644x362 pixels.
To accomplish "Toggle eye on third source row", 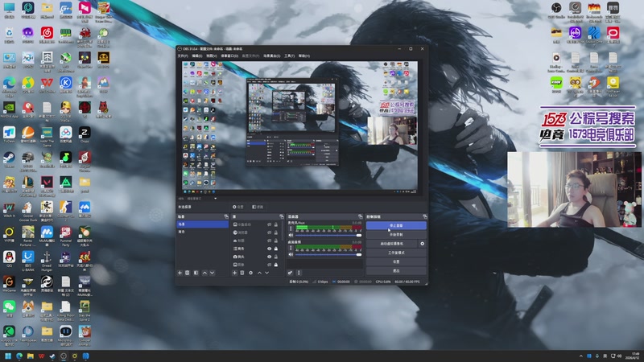I will click(x=270, y=241).
